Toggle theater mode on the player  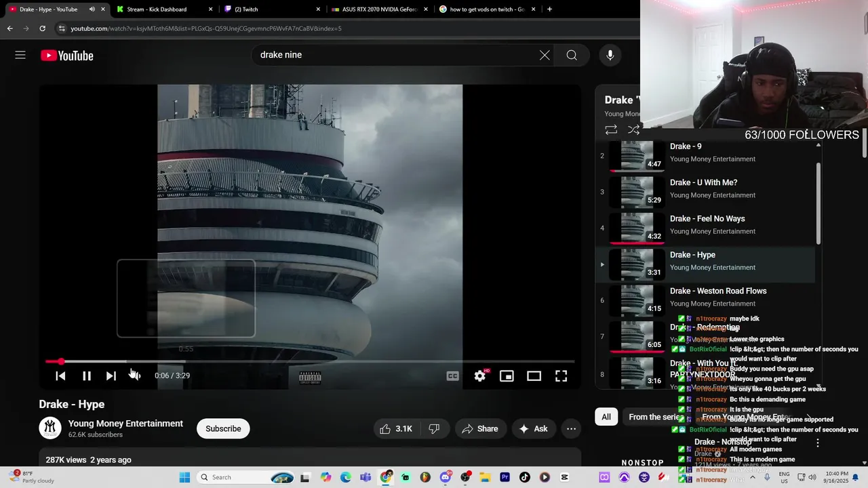coord(534,375)
